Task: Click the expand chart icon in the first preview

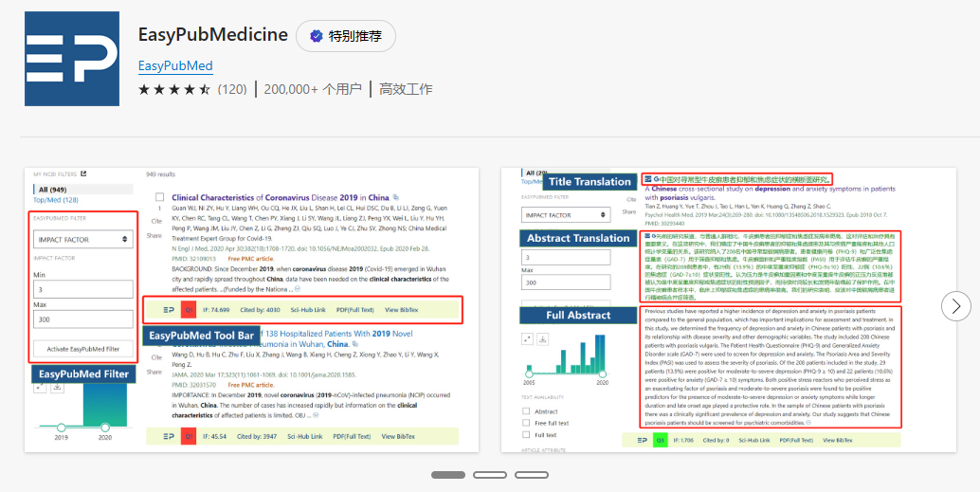Action: 41,388
